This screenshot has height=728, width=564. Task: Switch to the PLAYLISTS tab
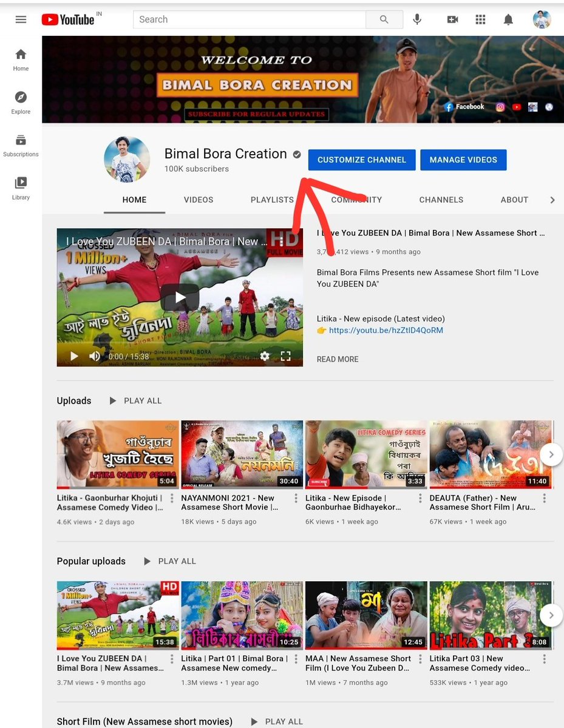pos(272,200)
